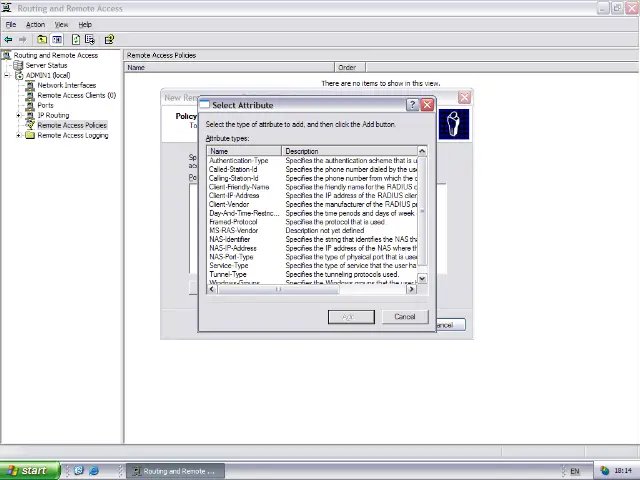Click the horizontal scrollbar thumb in the attribute list
Screen dimensions: 640x480
coord(278,289)
